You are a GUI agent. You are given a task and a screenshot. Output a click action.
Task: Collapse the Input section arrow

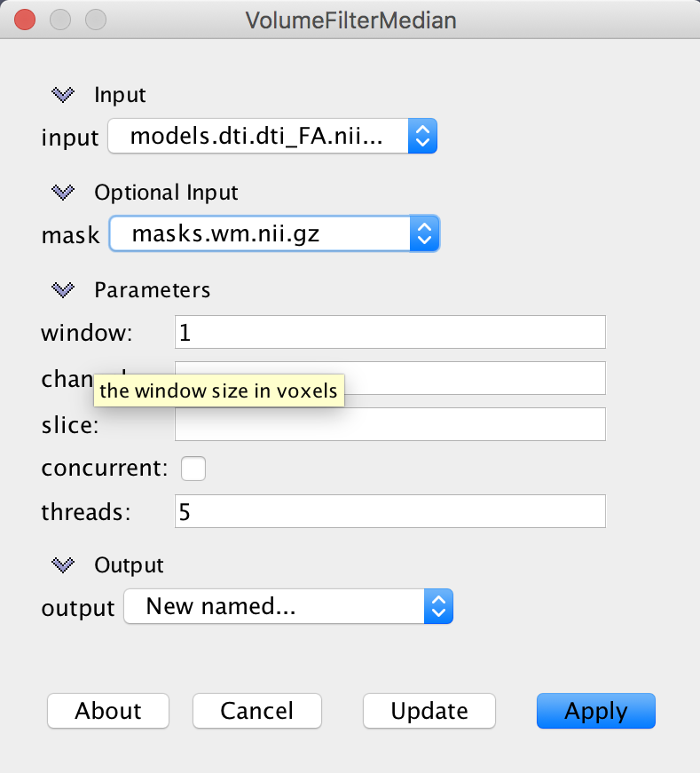pyautogui.click(x=62, y=94)
